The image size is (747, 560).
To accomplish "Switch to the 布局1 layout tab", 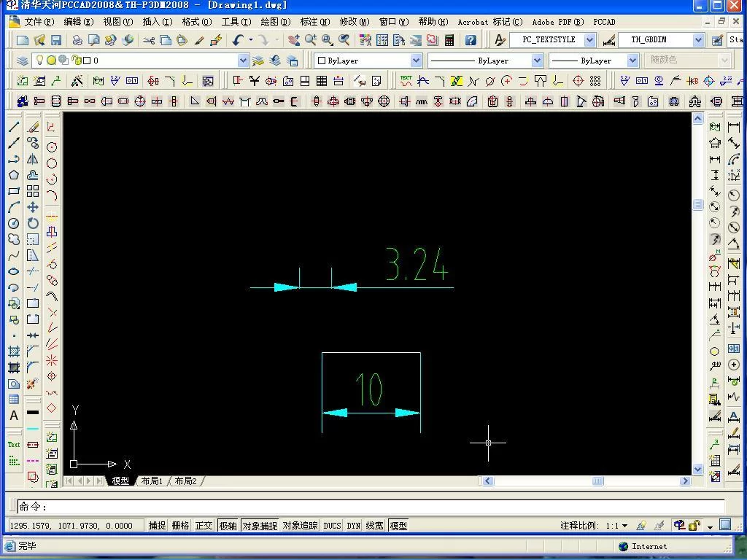I will click(x=152, y=481).
